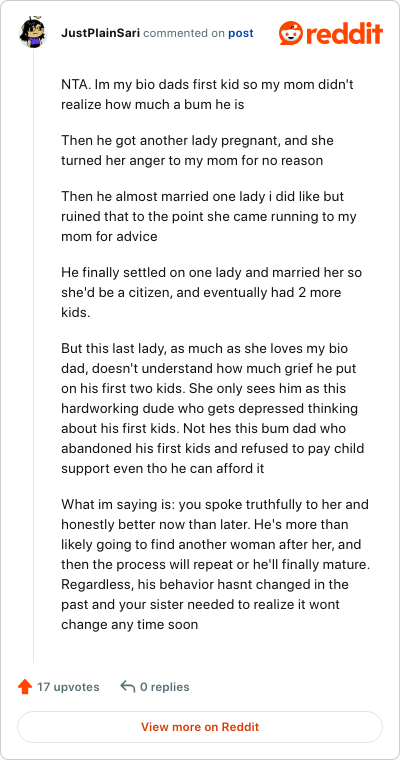
Task: Click the "Then he almost married one lady" paragraph
Action: tap(209, 216)
